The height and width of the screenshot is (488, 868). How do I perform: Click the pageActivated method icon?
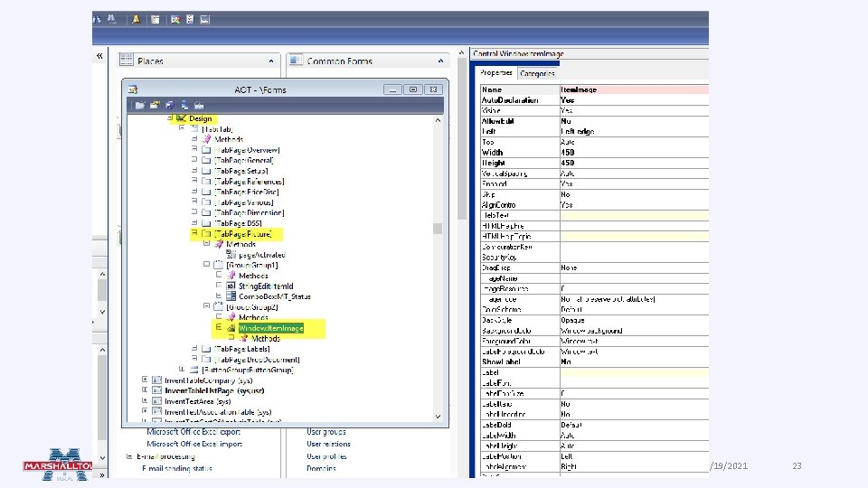click(x=231, y=255)
